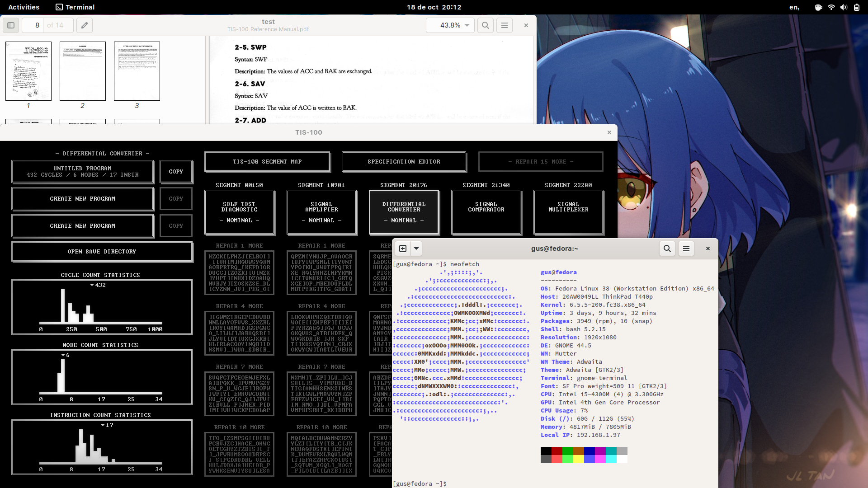Click the volume icon in system tray

[x=844, y=7]
